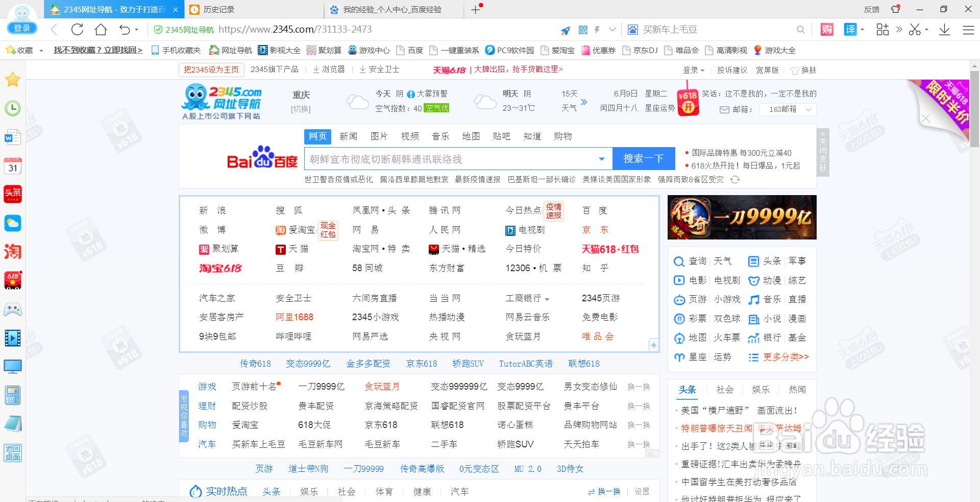Click the blue 登录 login button
980x502 pixels.
tap(22, 28)
